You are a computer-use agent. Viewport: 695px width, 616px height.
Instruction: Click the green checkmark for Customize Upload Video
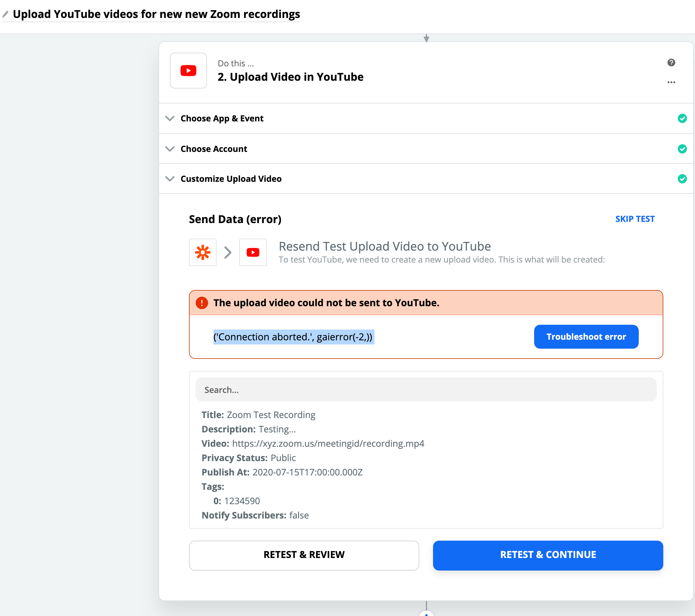coord(682,179)
